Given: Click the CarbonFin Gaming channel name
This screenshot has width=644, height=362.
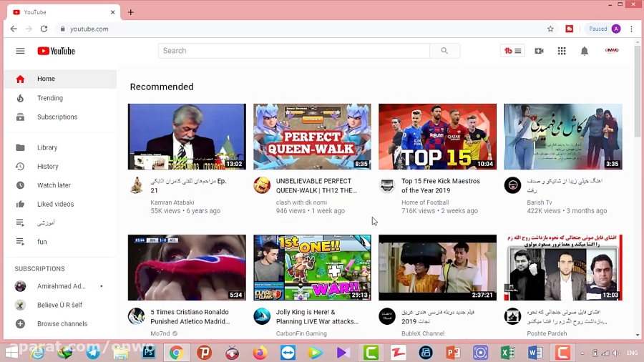Looking at the screenshot, I should [301, 333].
